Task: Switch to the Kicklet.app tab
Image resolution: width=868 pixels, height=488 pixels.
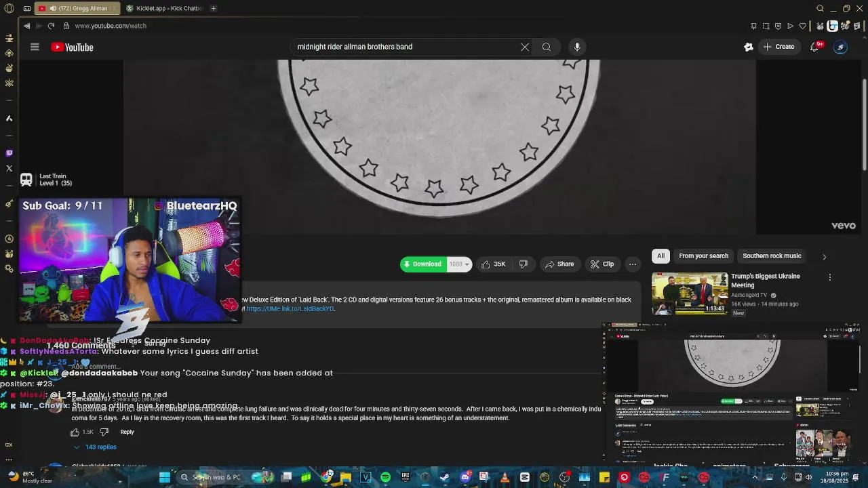Action: (x=165, y=8)
